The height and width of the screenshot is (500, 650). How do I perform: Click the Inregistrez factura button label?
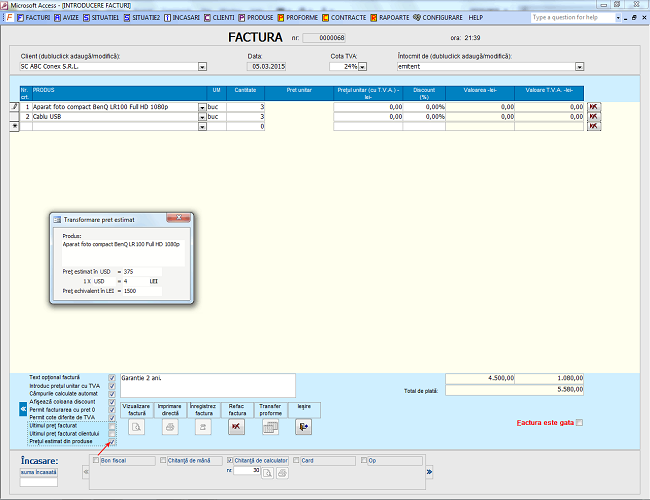(204, 410)
